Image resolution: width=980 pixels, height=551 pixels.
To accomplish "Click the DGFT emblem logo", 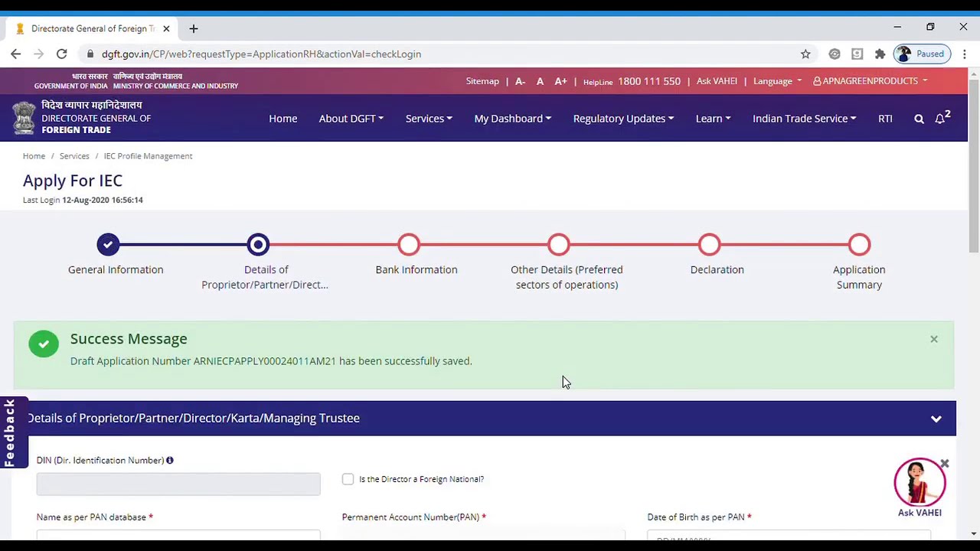I will coord(24,118).
